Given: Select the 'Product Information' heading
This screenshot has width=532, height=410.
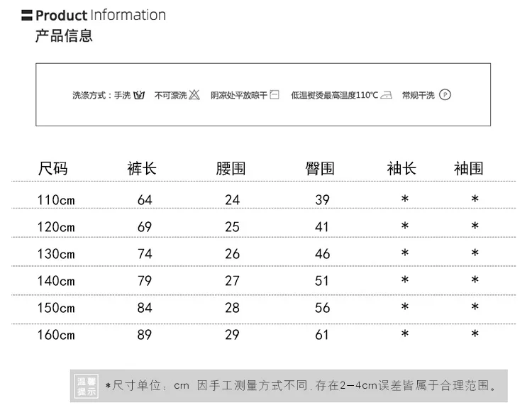Looking at the screenshot, I should tap(101, 16).
